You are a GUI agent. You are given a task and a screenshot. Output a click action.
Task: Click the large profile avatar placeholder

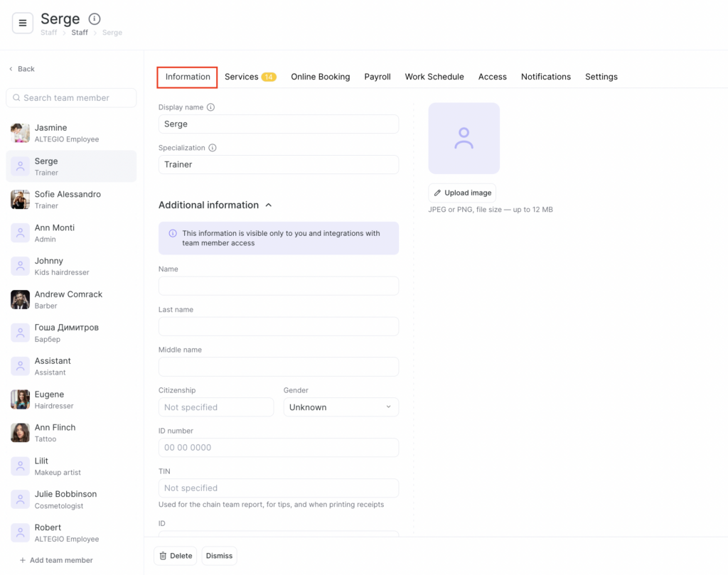464,138
